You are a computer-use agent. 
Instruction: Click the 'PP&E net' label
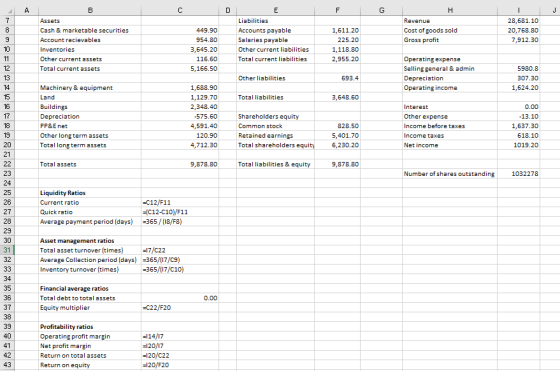click(54, 126)
